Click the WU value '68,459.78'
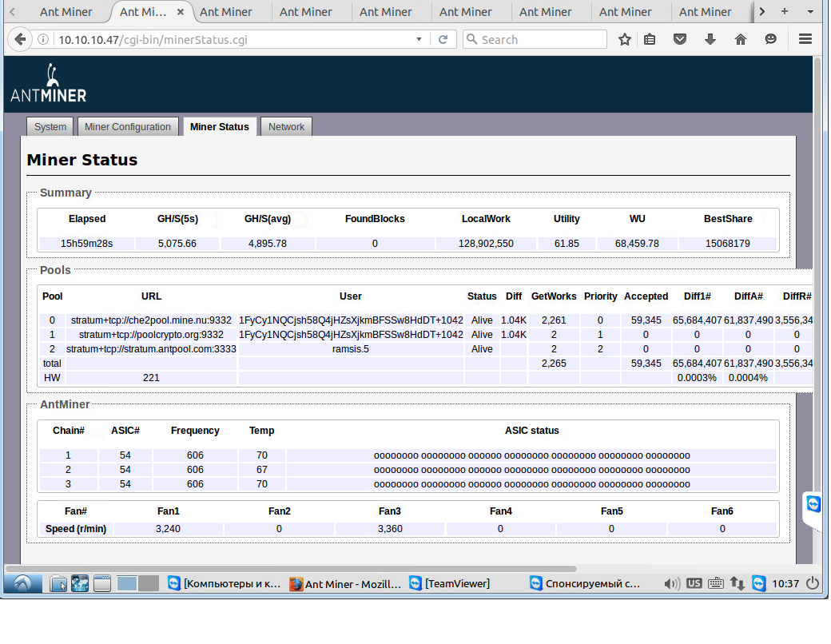 tap(637, 243)
